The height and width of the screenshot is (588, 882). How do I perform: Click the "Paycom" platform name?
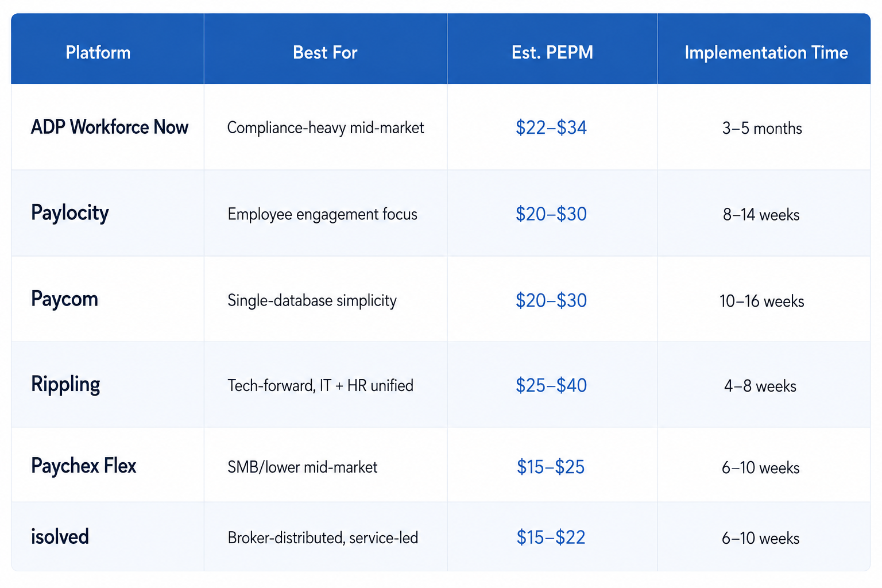[x=65, y=300]
